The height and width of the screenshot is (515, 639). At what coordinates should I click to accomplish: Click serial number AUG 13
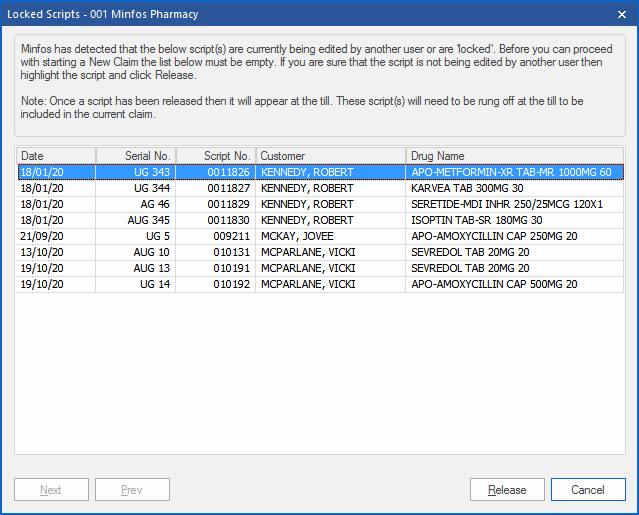[151, 268]
